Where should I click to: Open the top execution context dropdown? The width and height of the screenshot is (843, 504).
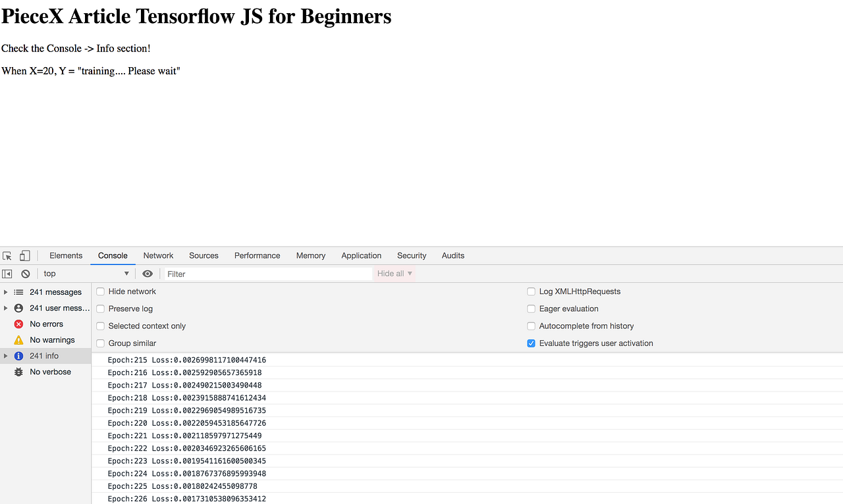86,273
